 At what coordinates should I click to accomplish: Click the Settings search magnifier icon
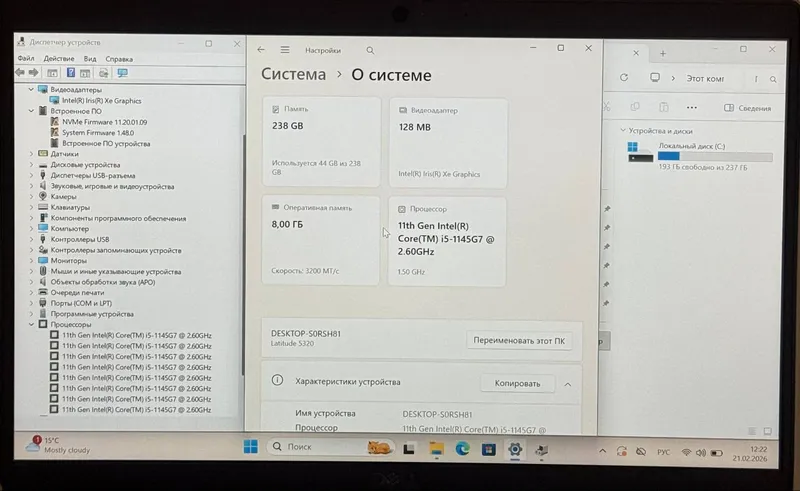pos(370,50)
